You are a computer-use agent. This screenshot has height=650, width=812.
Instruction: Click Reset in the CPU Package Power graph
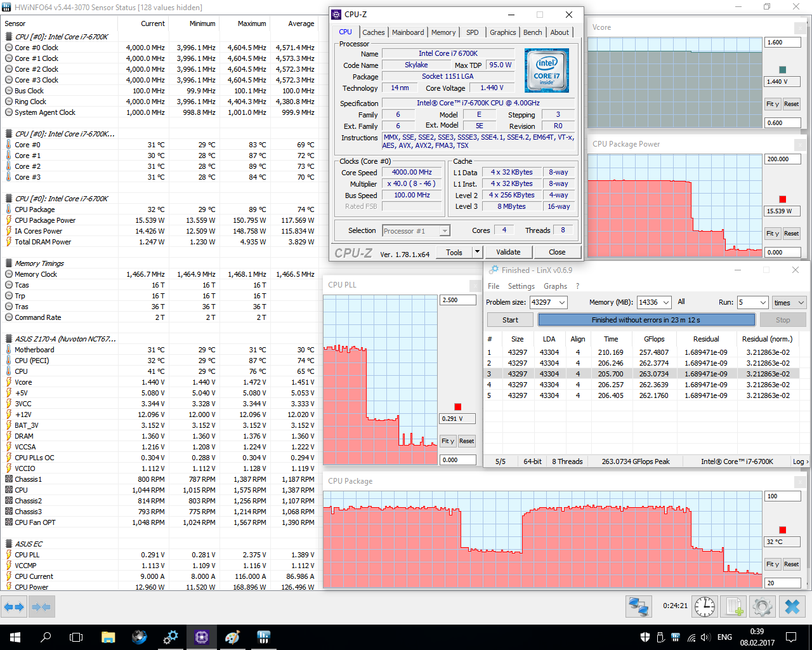[791, 234]
